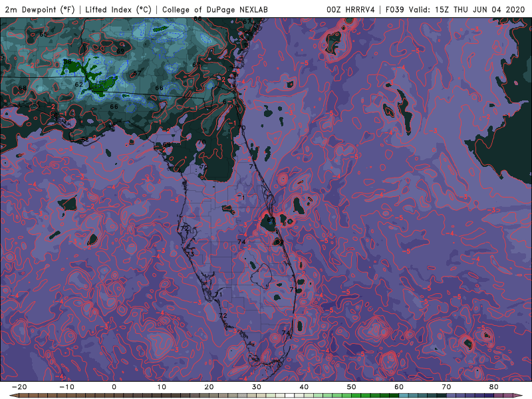532x399 pixels.
Task: Click the "65" dewpoint value on map
Action: [43, 35]
